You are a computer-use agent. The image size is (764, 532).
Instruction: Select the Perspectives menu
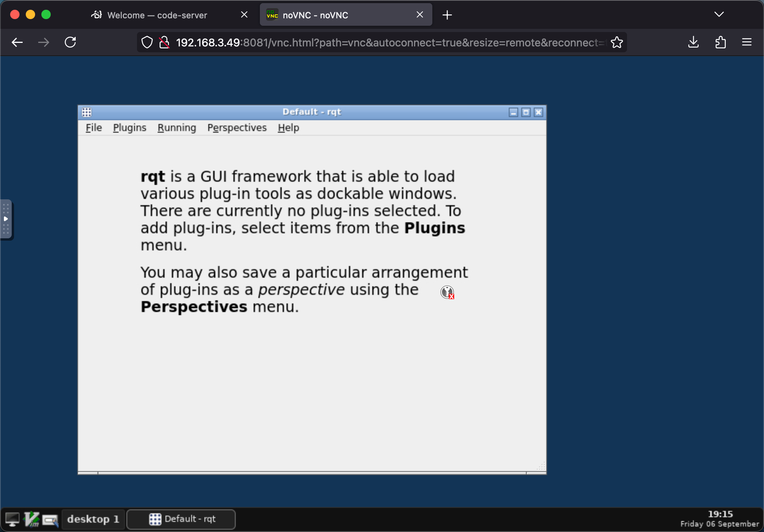[x=237, y=128]
